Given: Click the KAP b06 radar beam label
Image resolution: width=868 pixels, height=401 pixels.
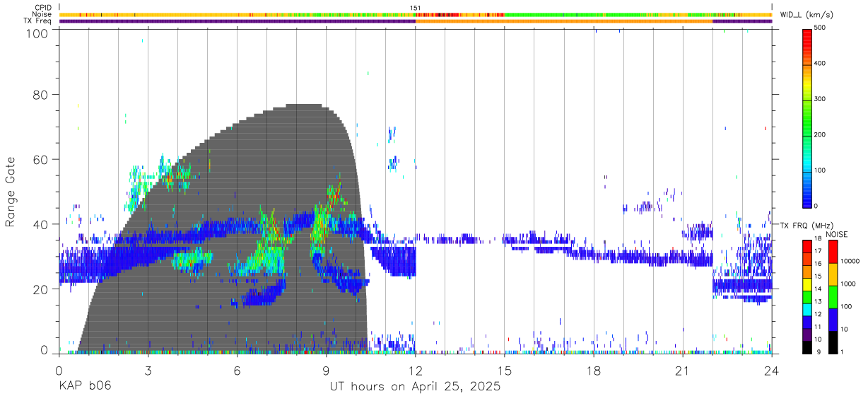Looking at the screenshot, I should coord(85,386).
